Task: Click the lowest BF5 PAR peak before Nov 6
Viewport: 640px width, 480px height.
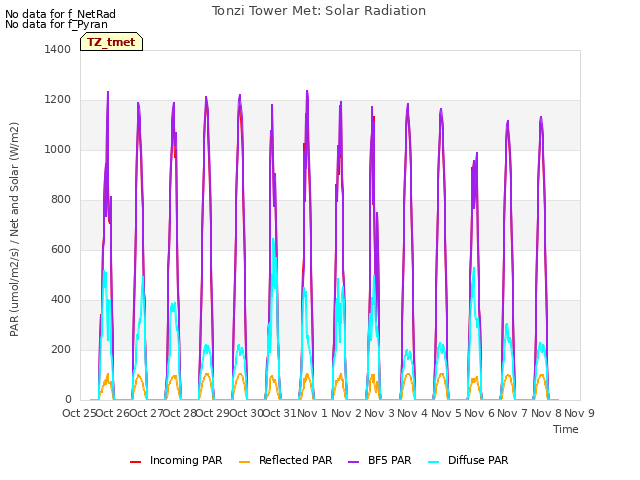Action: [x=477, y=153]
